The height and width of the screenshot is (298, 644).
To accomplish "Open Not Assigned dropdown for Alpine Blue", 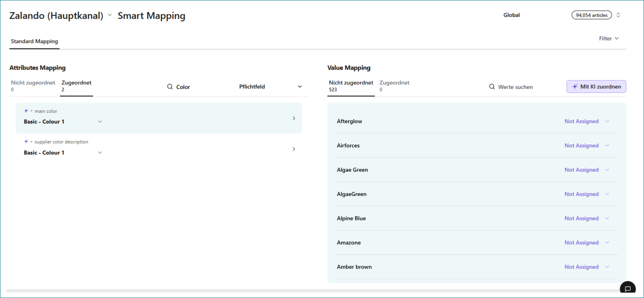I will pyautogui.click(x=587, y=218).
